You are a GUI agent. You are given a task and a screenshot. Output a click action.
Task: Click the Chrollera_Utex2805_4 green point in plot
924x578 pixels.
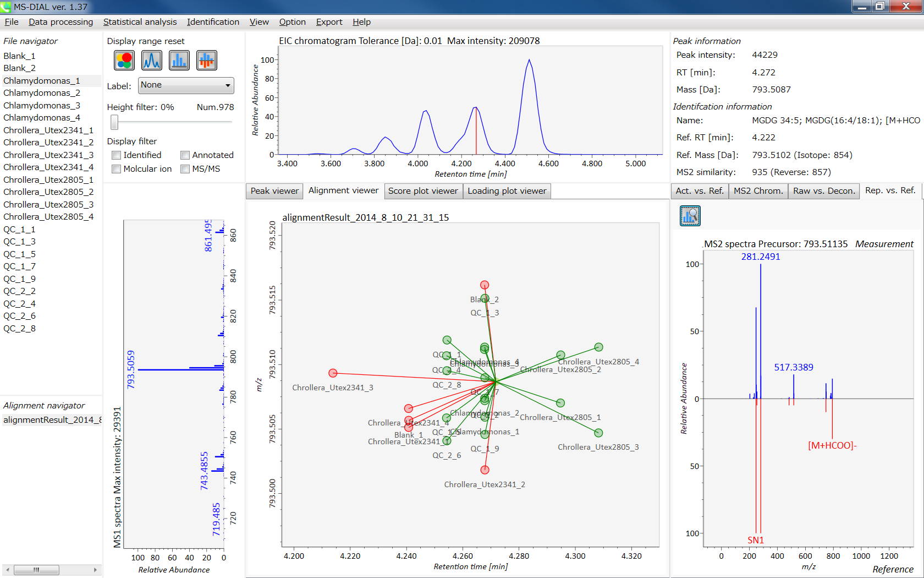coord(598,347)
